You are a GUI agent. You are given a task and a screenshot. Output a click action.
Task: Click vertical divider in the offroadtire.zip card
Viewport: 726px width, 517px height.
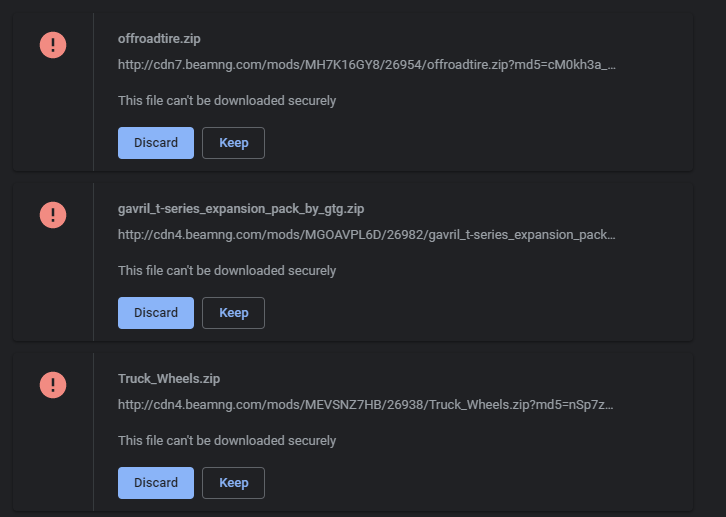(x=94, y=92)
